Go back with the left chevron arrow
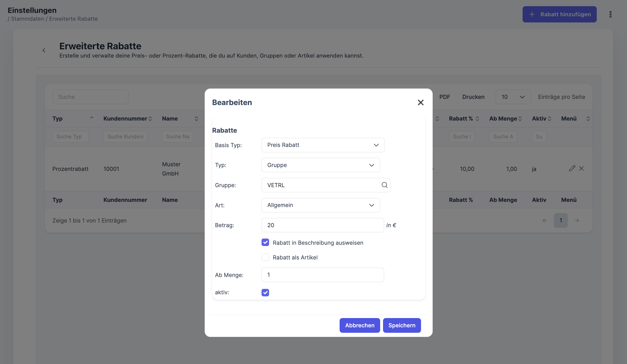This screenshot has width=627, height=364. click(44, 50)
